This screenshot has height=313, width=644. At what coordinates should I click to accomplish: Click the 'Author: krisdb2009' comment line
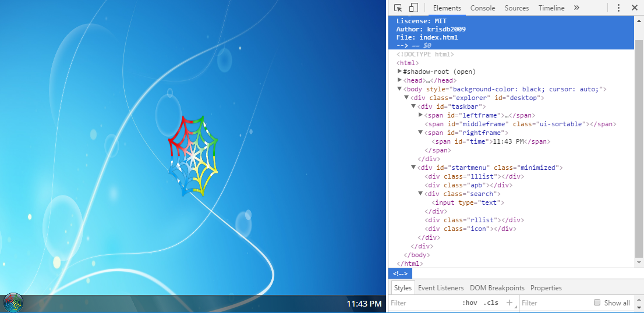[431, 29]
